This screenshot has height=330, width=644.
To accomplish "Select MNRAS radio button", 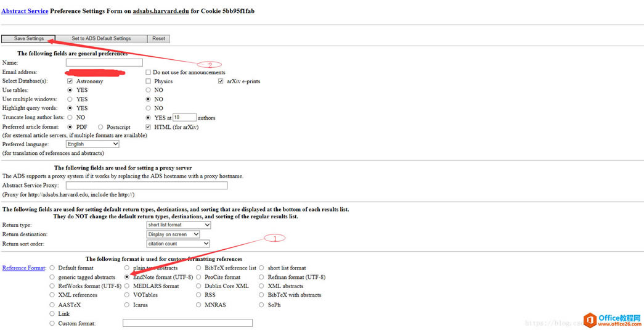I will point(198,305).
